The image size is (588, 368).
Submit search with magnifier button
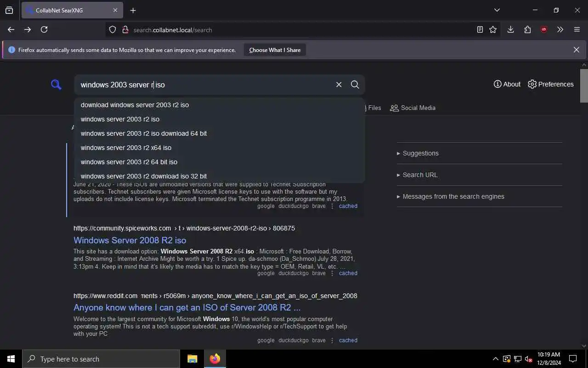point(355,85)
